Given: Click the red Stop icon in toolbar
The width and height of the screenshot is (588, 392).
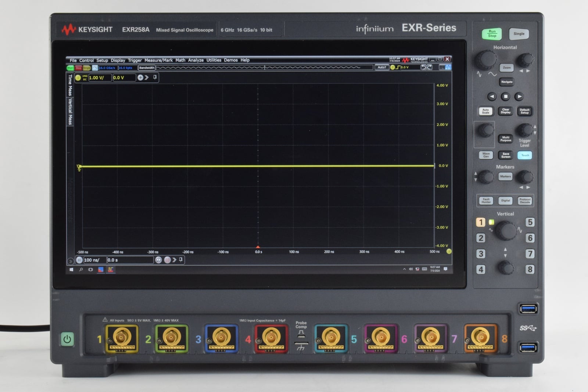Looking at the screenshot, I should pyautogui.click(x=78, y=68).
